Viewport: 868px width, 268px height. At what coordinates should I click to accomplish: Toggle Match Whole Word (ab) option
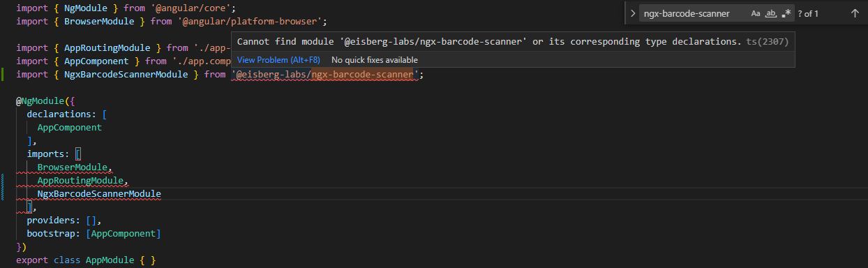[771, 13]
